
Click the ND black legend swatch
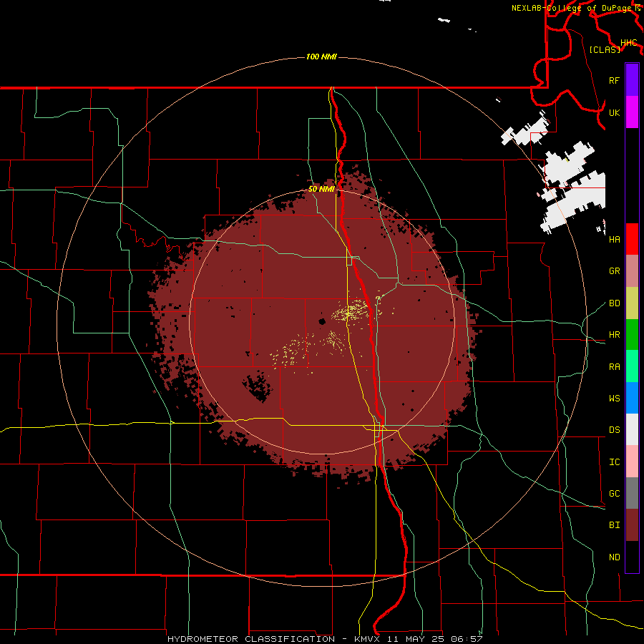click(x=632, y=557)
